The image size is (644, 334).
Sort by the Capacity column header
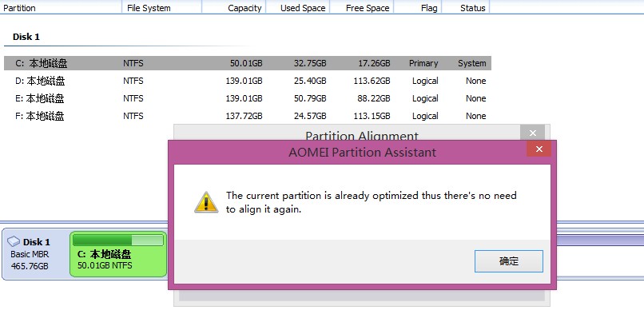234,8
